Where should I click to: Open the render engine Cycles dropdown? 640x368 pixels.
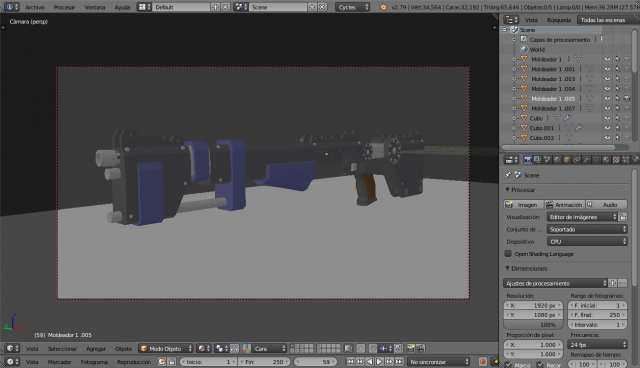352,7
